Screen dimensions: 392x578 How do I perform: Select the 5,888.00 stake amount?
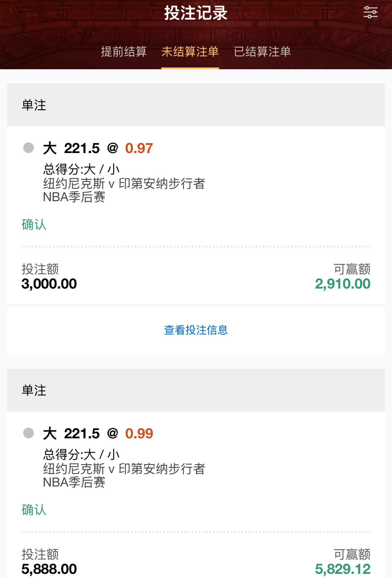click(49, 569)
